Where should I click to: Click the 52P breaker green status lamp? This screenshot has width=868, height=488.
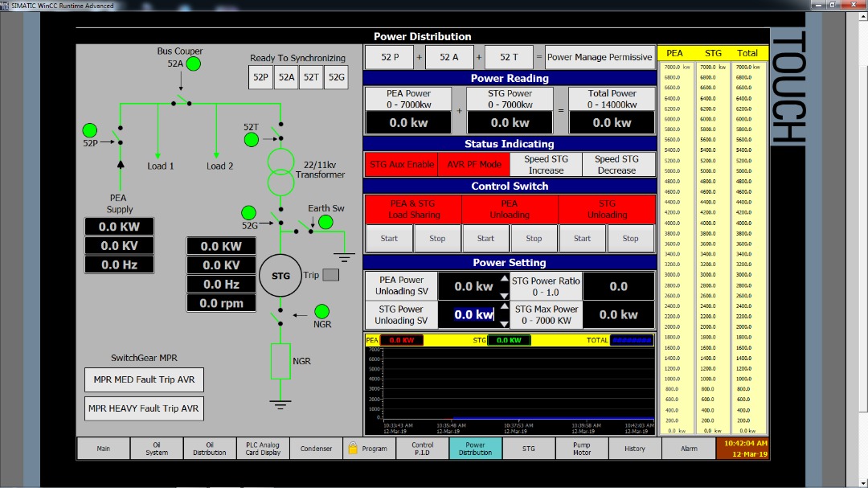click(x=90, y=130)
